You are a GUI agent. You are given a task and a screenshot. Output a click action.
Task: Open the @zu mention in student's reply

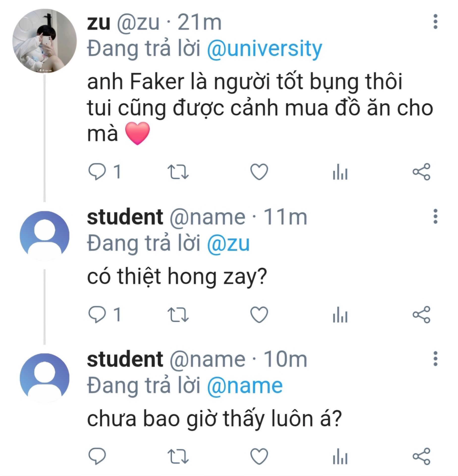[x=228, y=243]
